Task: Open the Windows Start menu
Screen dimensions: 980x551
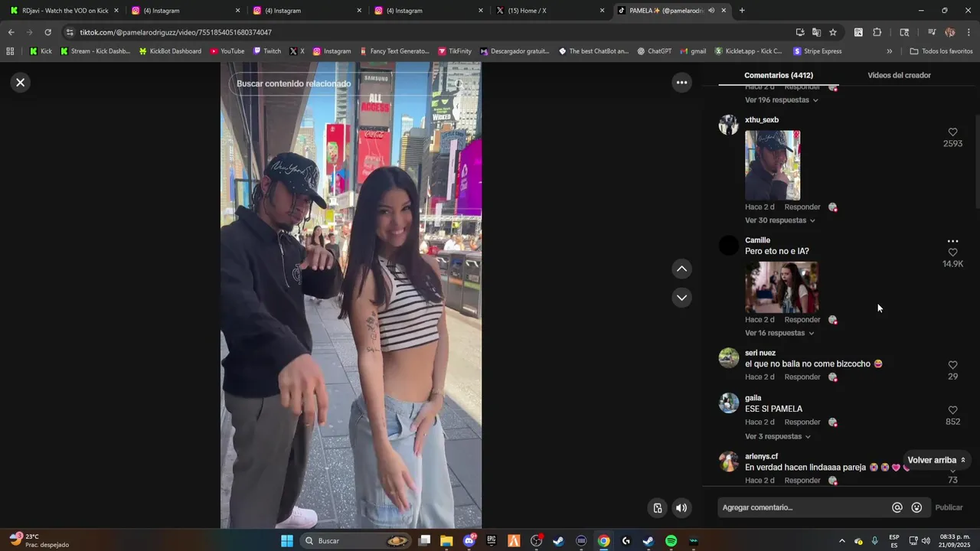Action: coord(287,541)
